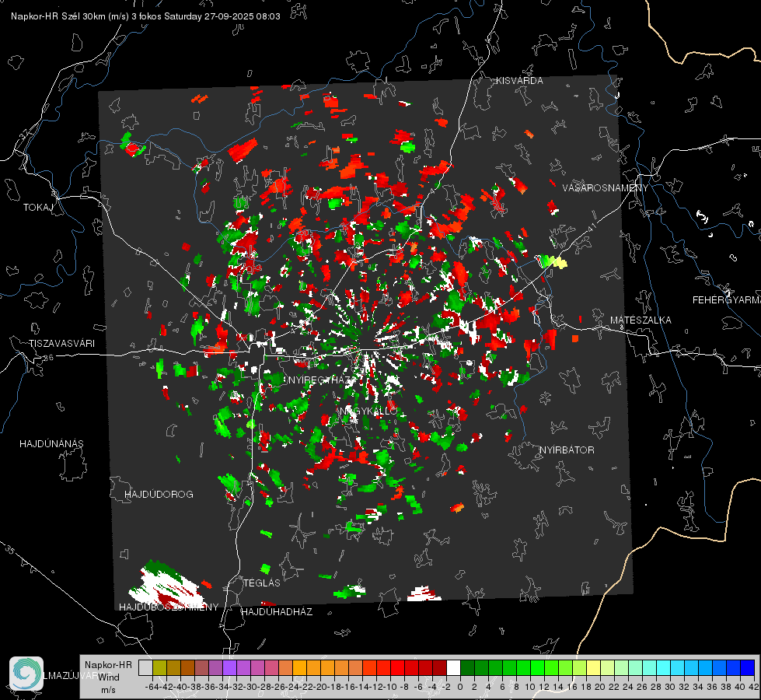Select the KISVÁRDA town label
The height and width of the screenshot is (700, 761).
coord(519,81)
